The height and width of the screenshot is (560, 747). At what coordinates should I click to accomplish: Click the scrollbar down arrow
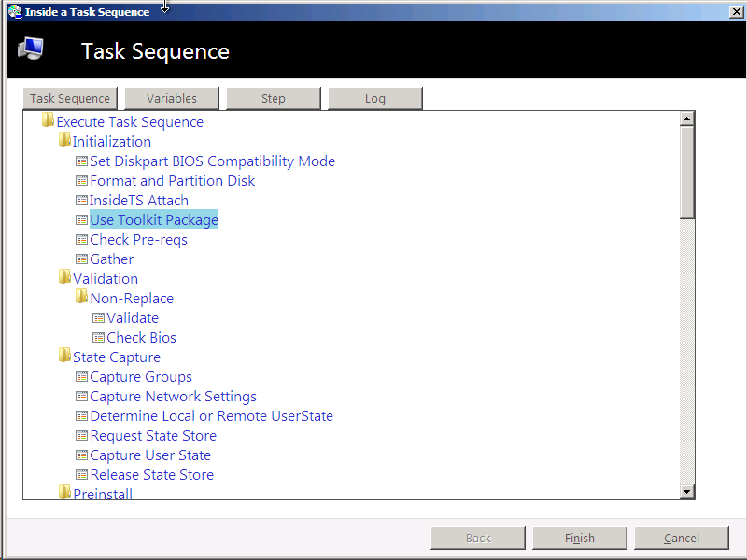(x=687, y=491)
